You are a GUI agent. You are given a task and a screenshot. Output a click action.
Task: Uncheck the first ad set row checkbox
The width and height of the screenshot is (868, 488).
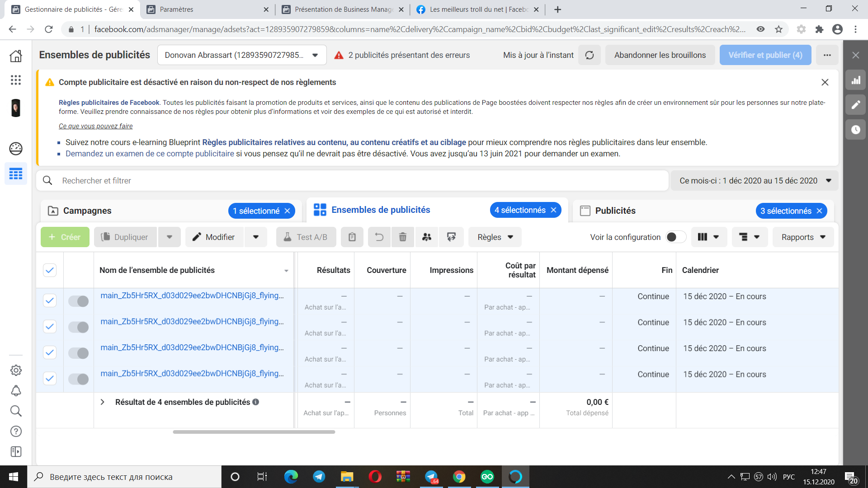pyautogui.click(x=50, y=300)
